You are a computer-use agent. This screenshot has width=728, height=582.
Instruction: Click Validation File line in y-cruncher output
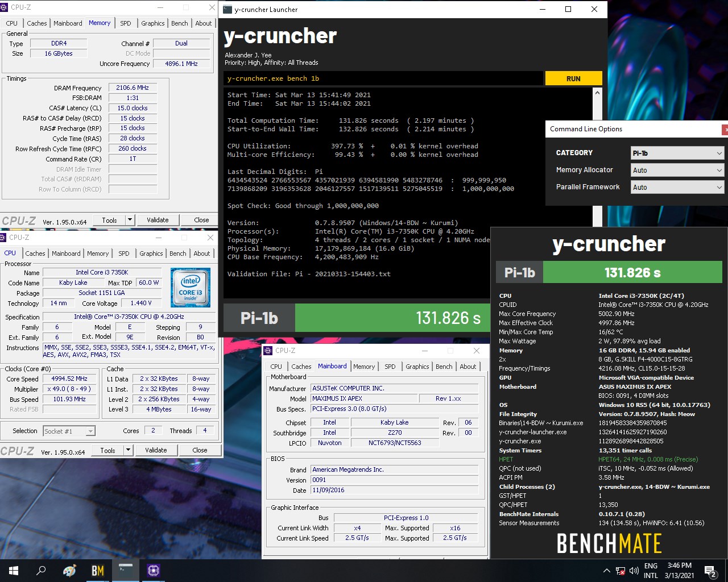pos(309,274)
